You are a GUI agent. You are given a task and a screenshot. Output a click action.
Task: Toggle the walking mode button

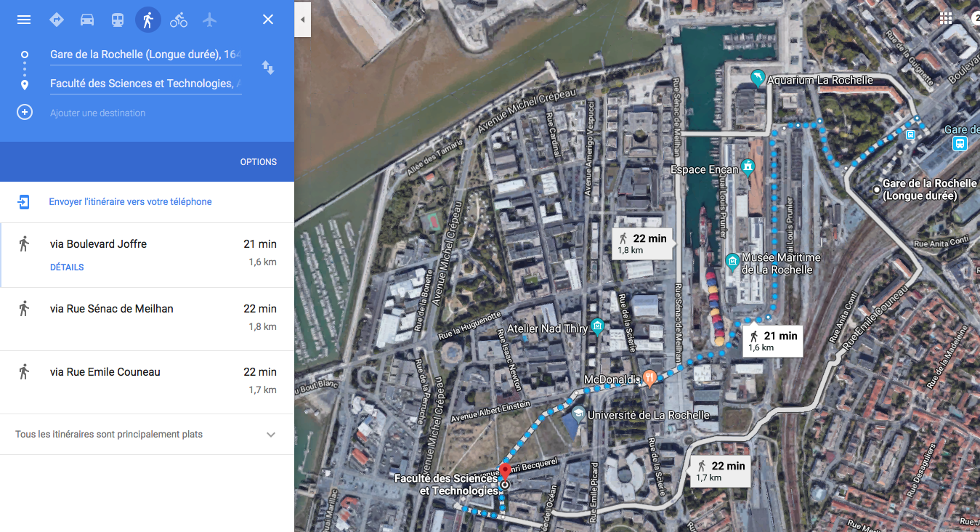click(148, 20)
